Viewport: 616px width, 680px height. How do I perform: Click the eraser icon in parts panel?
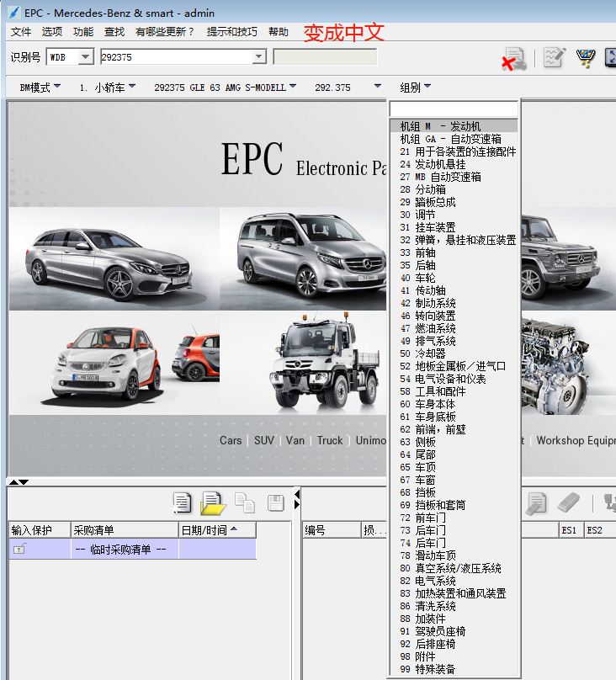pyautogui.click(x=569, y=502)
